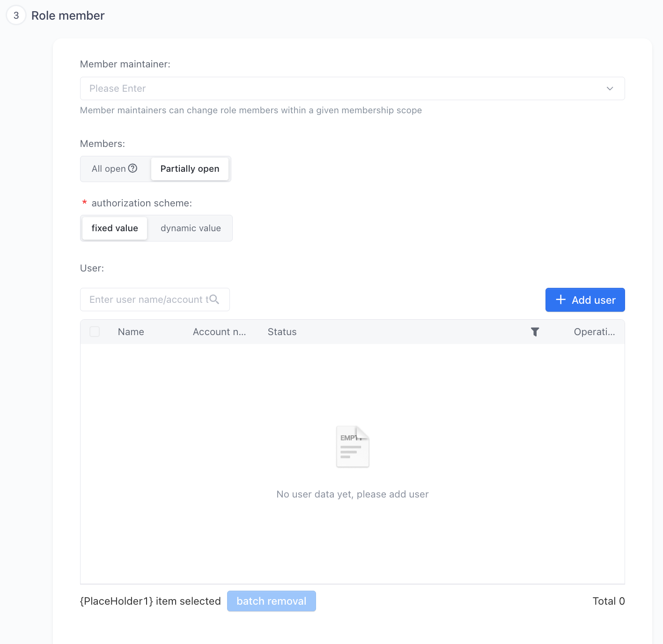The height and width of the screenshot is (644, 663).
Task: Select the All open members option
Action: pos(115,168)
